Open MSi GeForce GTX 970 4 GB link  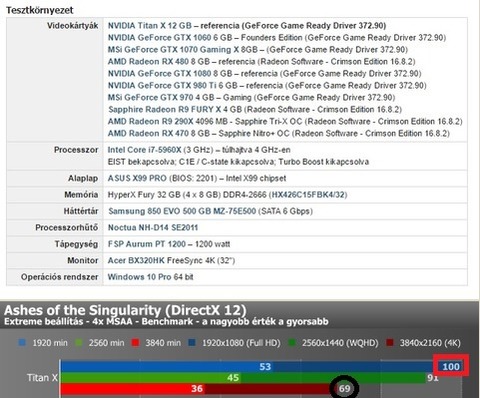tap(161, 98)
